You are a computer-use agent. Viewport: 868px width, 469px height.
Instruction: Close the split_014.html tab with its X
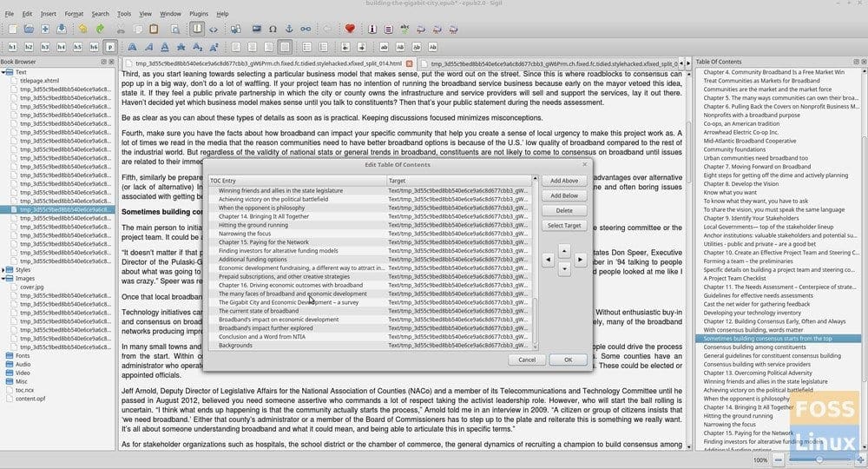[x=409, y=63]
